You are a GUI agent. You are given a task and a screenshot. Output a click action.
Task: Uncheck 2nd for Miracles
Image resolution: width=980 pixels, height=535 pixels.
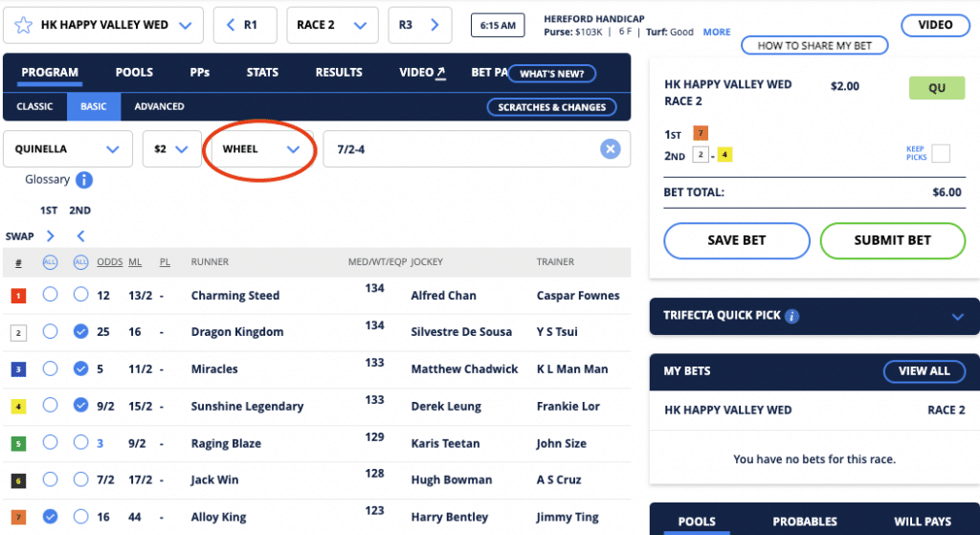(x=80, y=368)
